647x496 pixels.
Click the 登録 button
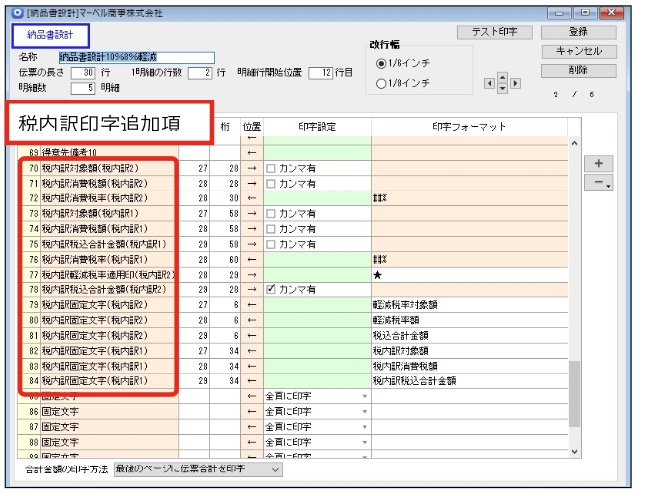pos(578,32)
